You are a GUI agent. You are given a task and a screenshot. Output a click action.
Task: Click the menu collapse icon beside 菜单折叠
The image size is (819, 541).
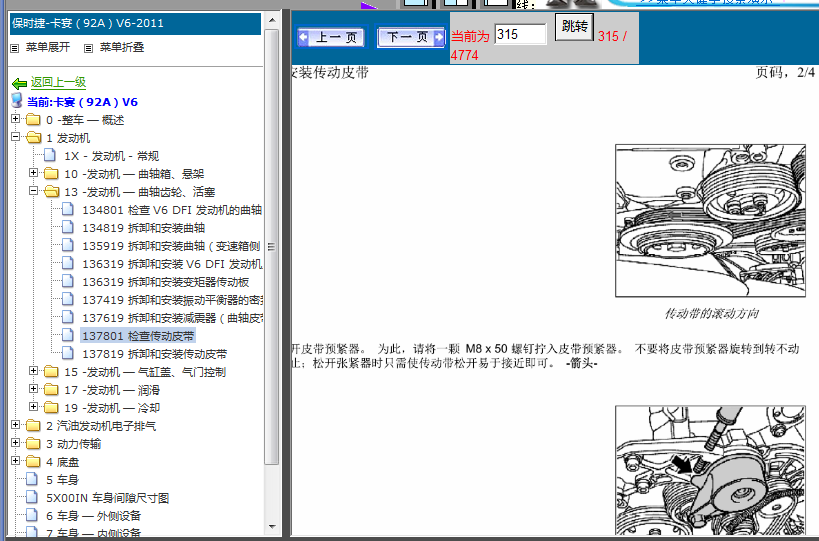(88, 48)
